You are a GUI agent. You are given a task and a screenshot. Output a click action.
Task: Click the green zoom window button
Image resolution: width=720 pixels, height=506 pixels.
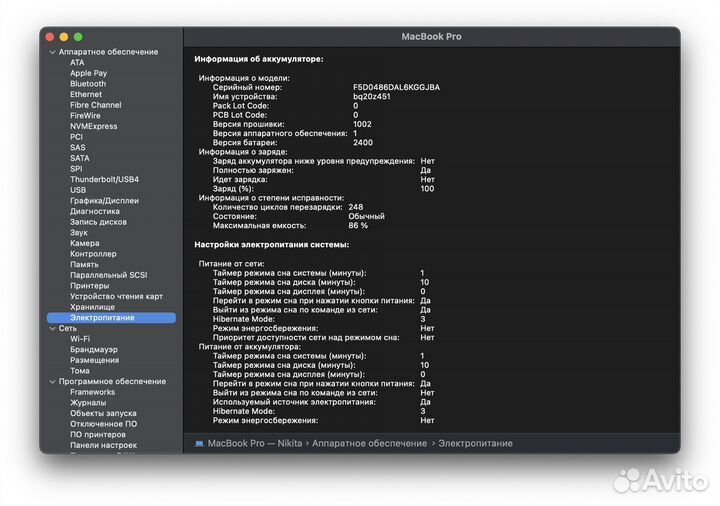pyautogui.click(x=78, y=37)
